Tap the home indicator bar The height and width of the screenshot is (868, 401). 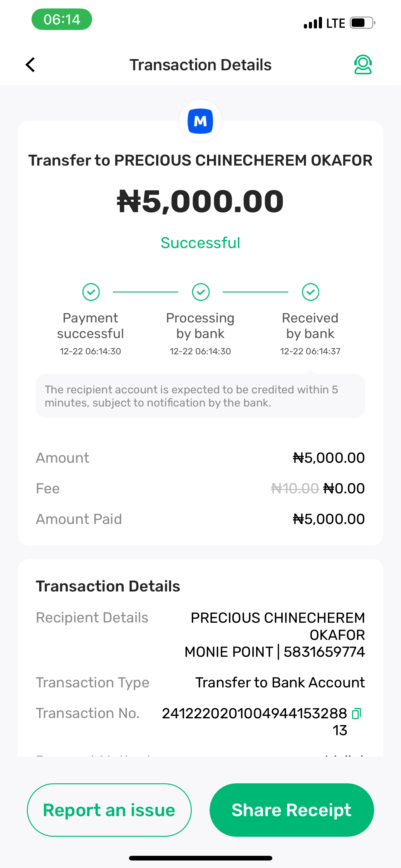(200, 858)
